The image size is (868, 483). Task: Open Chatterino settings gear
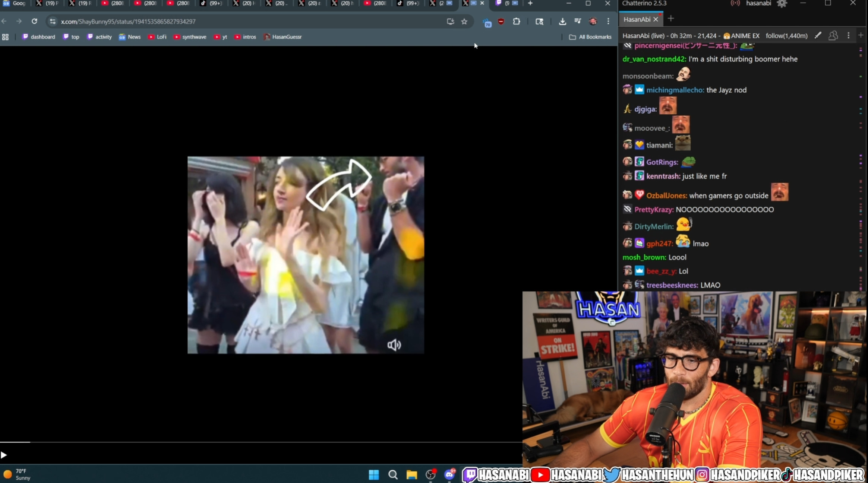click(x=782, y=4)
